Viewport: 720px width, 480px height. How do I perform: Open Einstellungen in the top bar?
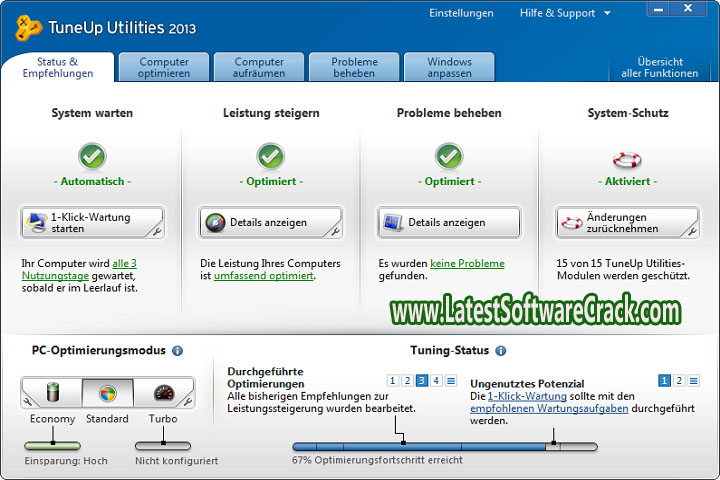point(461,13)
